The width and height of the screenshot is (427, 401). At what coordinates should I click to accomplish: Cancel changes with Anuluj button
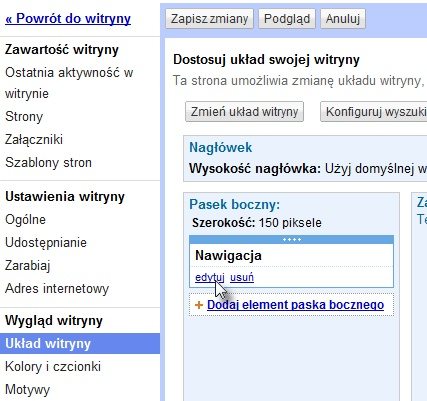tap(343, 19)
